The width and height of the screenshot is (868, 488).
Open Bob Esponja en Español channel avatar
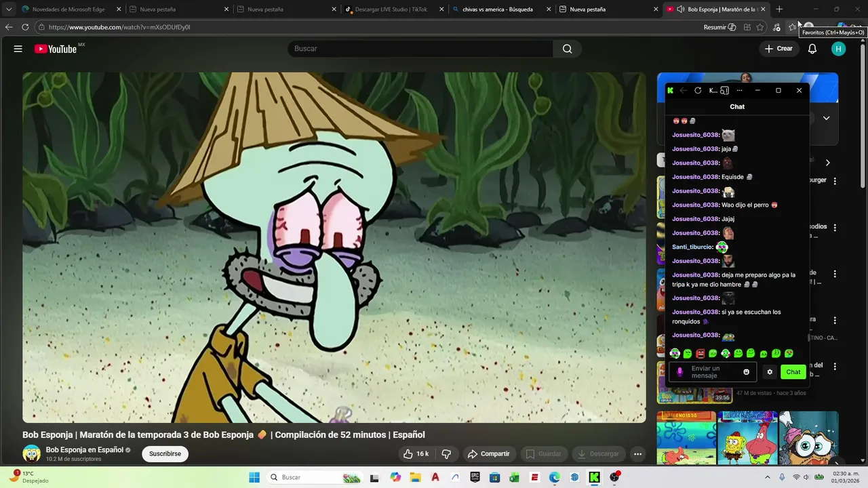[x=31, y=453]
